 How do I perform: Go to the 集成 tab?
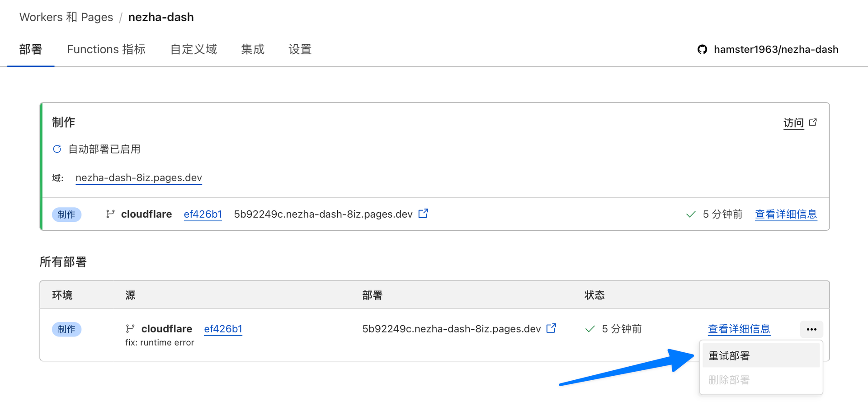click(x=252, y=49)
